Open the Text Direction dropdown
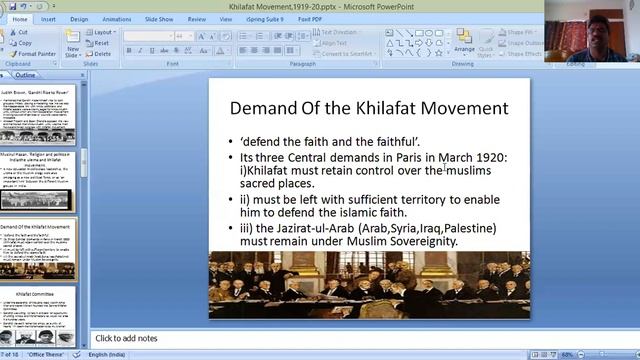 pyautogui.click(x=337, y=32)
